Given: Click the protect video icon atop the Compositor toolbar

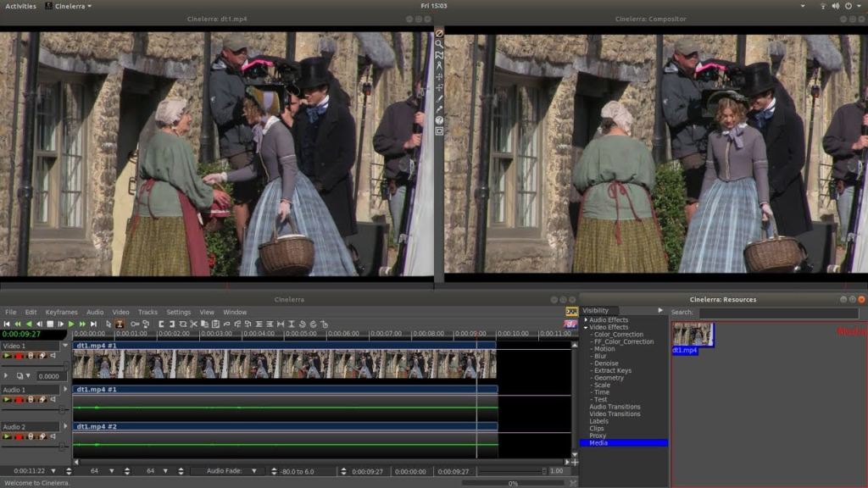Looking at the screenshot, I should click(x=439, y=35).
